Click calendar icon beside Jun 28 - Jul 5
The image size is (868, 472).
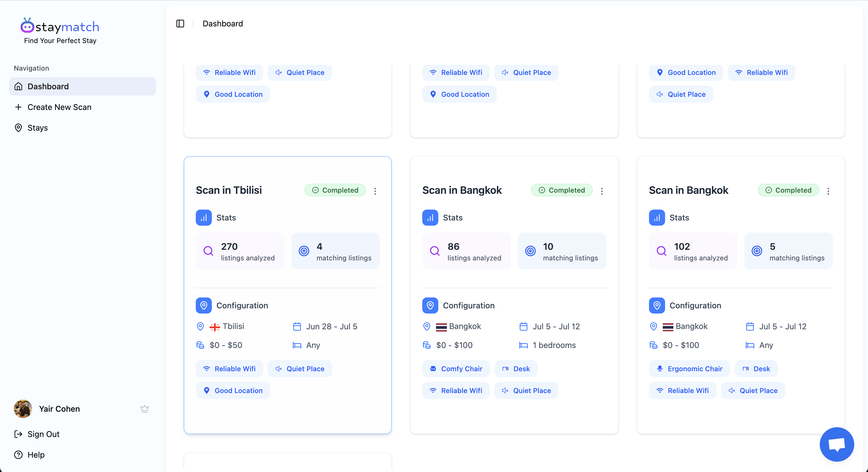click(297, 326)
